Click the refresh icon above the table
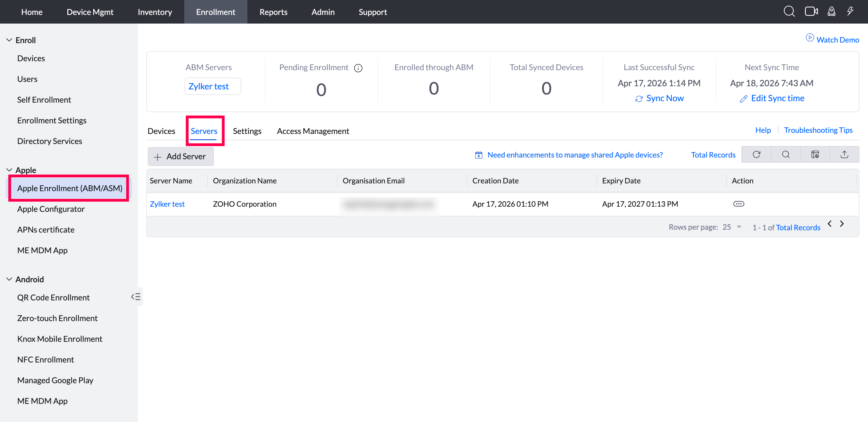 pos(756,154)
